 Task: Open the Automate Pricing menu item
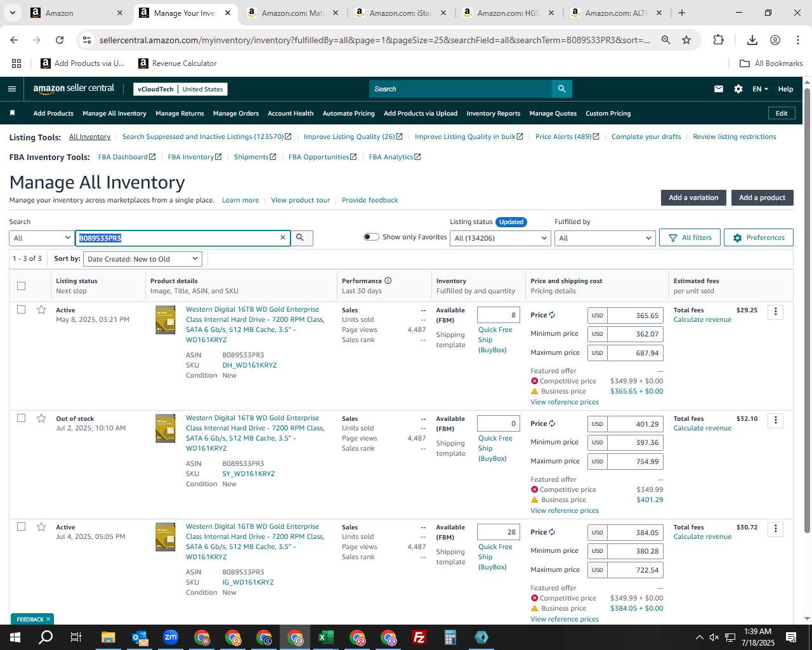[348, 114]
